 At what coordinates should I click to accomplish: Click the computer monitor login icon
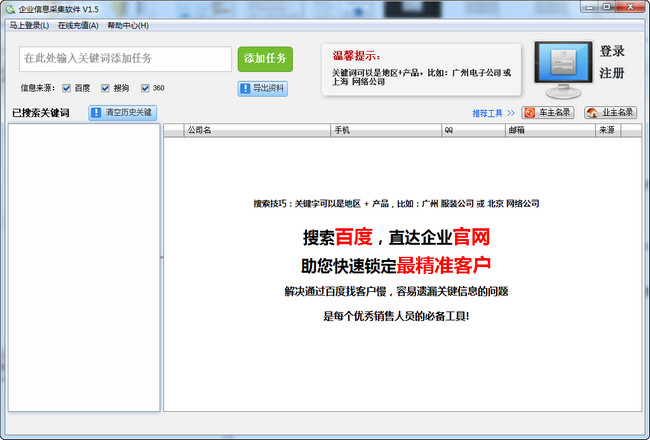(563, 69)
